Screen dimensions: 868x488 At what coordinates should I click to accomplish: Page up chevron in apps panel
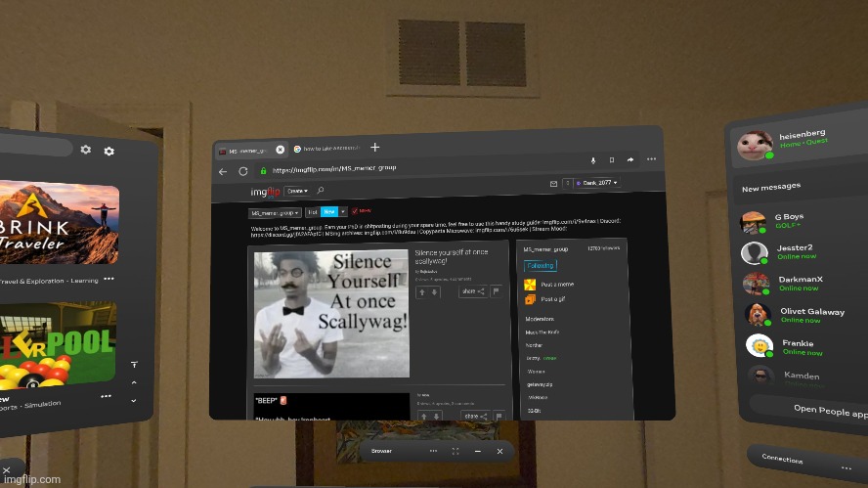134,382
